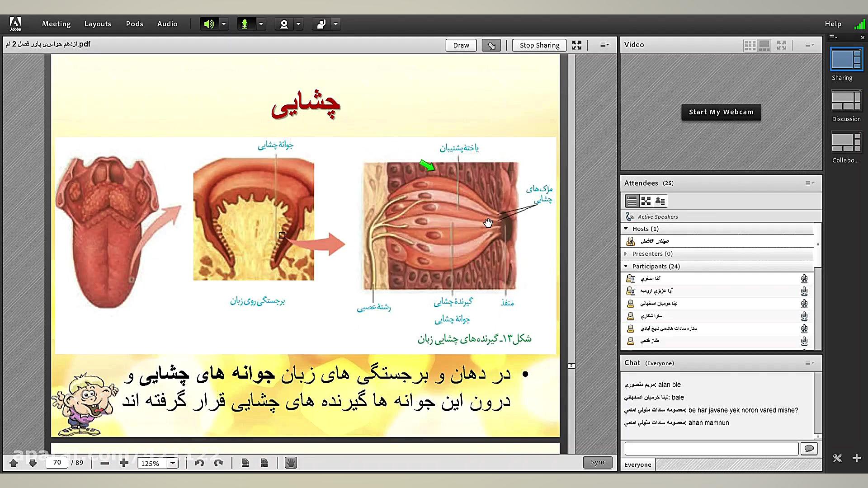Viewport: 868px width, 488px height.
Task: Open microphone options dropdown arrow
Action: [261, 24]
